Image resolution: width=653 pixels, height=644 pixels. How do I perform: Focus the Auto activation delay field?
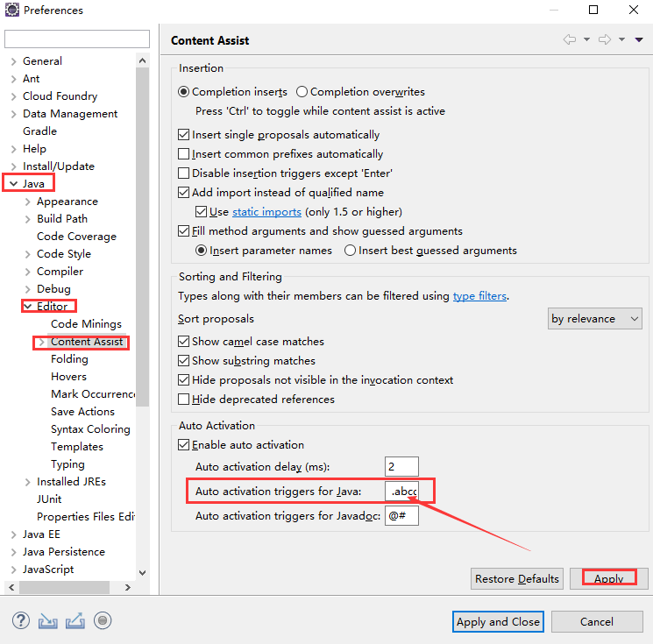point(401,467)
